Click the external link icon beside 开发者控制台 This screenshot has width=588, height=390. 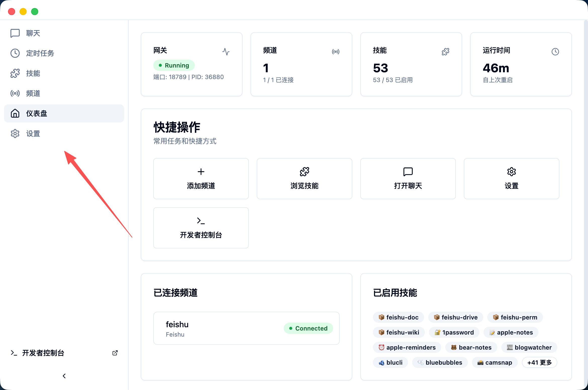pyautogui.click(x=115, y=353)
